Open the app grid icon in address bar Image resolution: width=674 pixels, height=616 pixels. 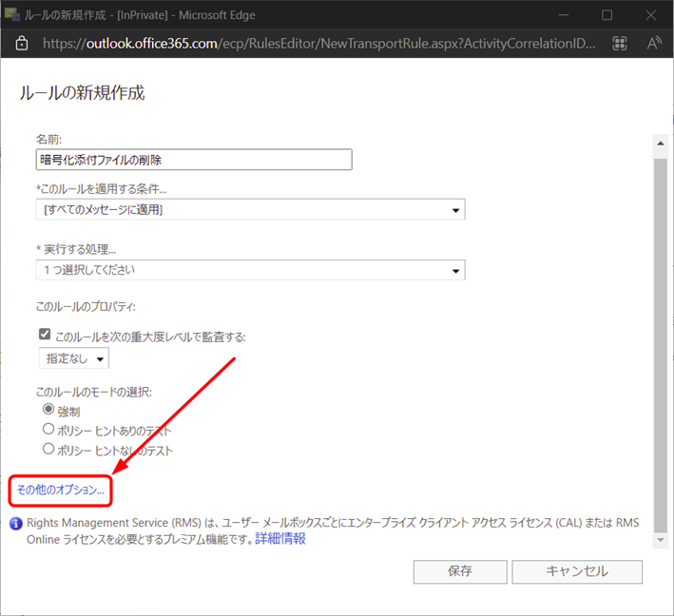point(620,43)
